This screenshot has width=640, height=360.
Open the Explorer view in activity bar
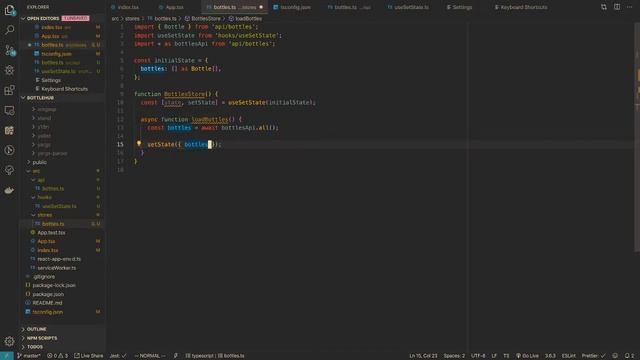[x=9, y=10]
